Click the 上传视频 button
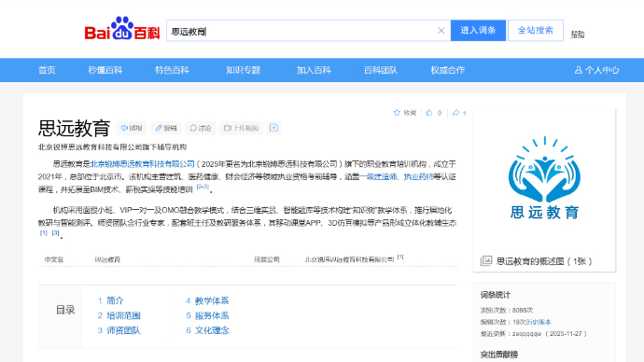The width and height of the screenshot is (644, 362). coord(241,128)
